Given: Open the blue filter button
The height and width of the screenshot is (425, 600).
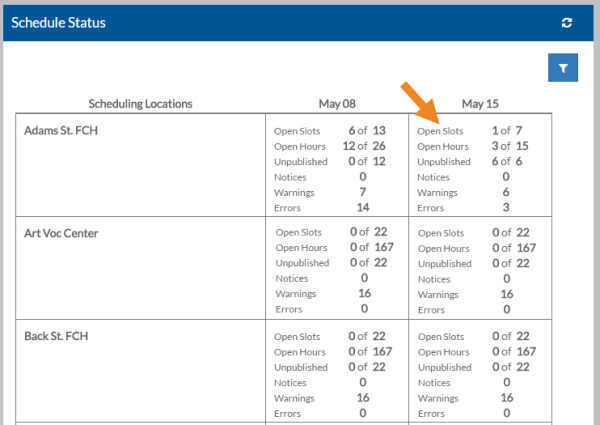Looking at the screenshot, I should click(x=564, y=68).
